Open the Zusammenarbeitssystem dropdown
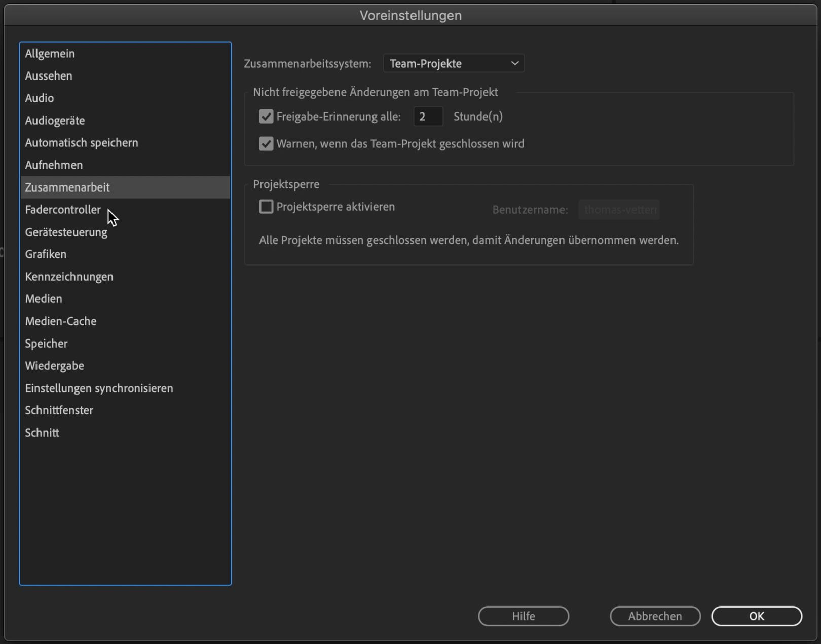This screenshot has width=821, height=644. pyautogui.click(x=453, y=64)
